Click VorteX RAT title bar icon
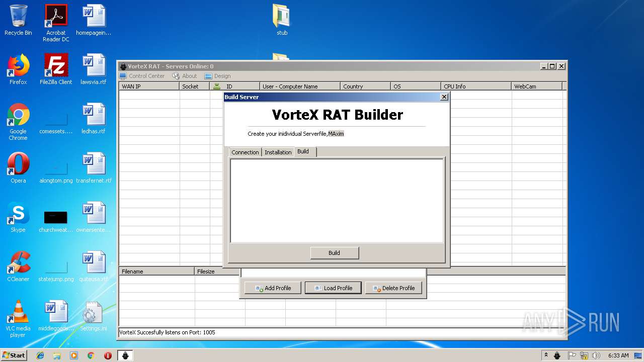 (123, 66)
